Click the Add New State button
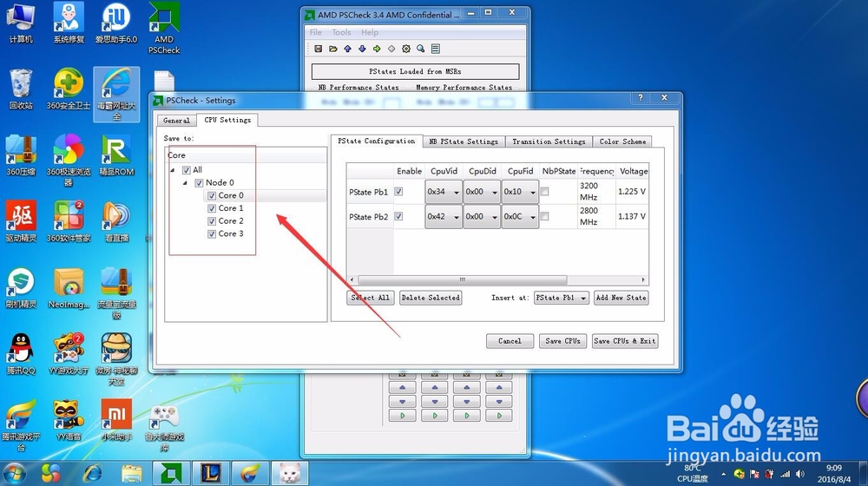Image resolution: width=868 pixels, height=486 pixels. pyautogui.click(x=621, y=298)
